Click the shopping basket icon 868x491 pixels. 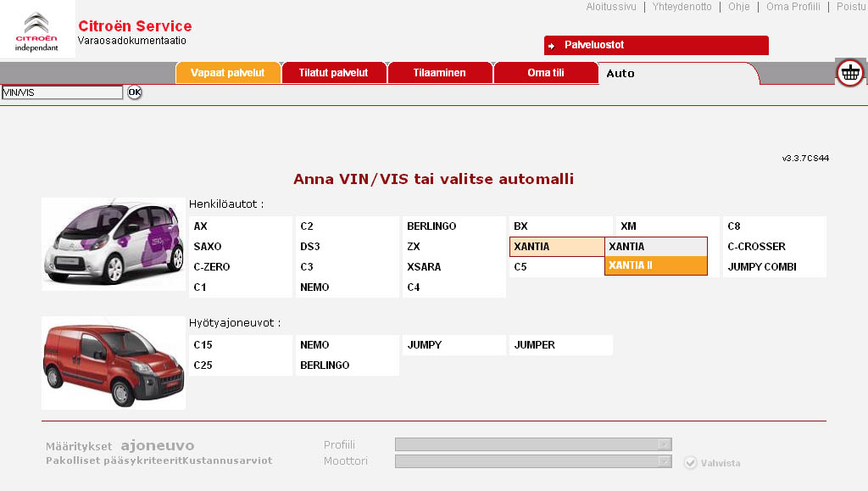tap(850, 73)
